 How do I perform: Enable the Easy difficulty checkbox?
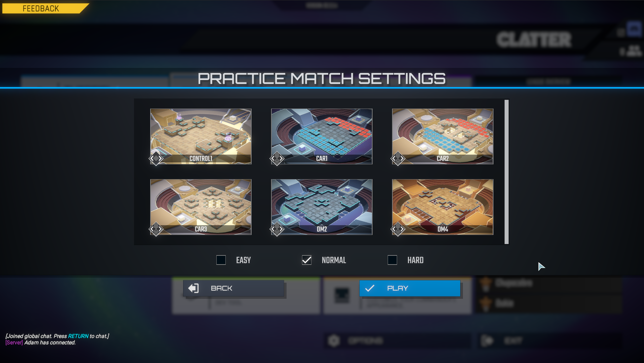(x=221, y=260)
